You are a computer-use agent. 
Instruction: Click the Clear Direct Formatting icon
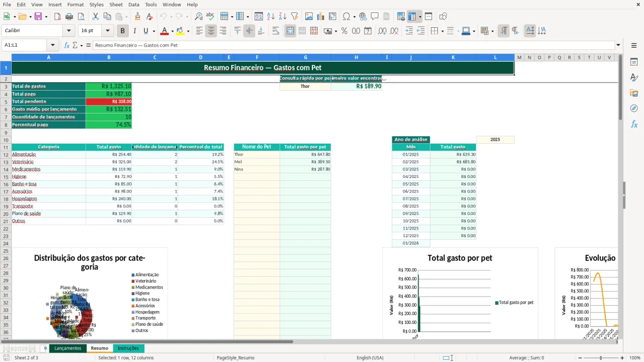coord(149,17)
